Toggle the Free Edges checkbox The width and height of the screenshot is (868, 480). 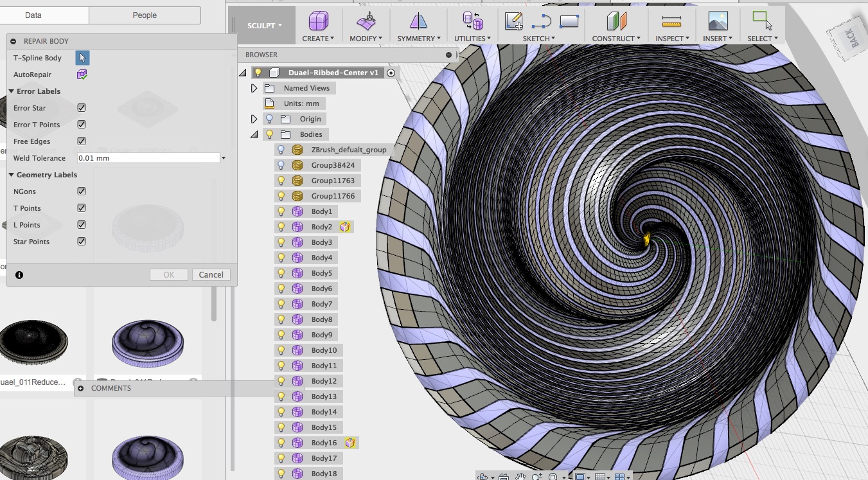[82, 141]
